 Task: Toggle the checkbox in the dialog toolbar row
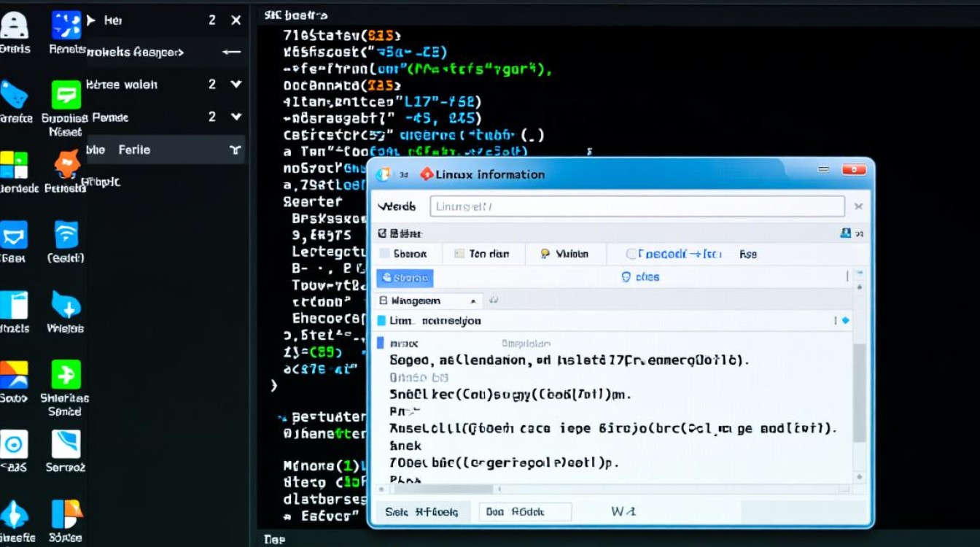pos(384,254)
